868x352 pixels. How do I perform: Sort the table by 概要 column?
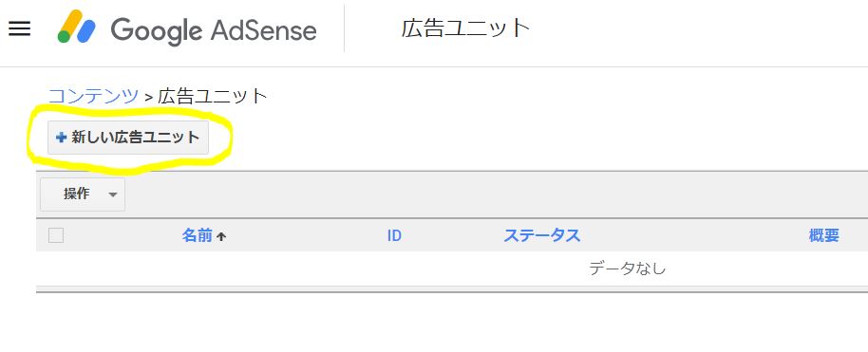(823, 235)
